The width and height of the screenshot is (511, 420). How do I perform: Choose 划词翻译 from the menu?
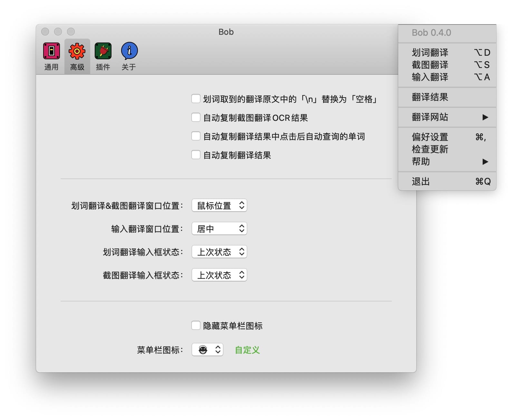(430, 52)
